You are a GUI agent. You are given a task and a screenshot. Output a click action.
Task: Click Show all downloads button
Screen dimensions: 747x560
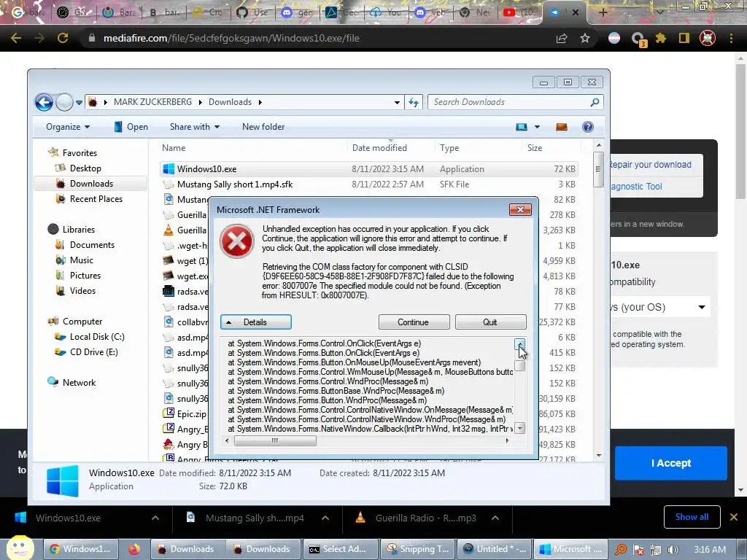692,517
